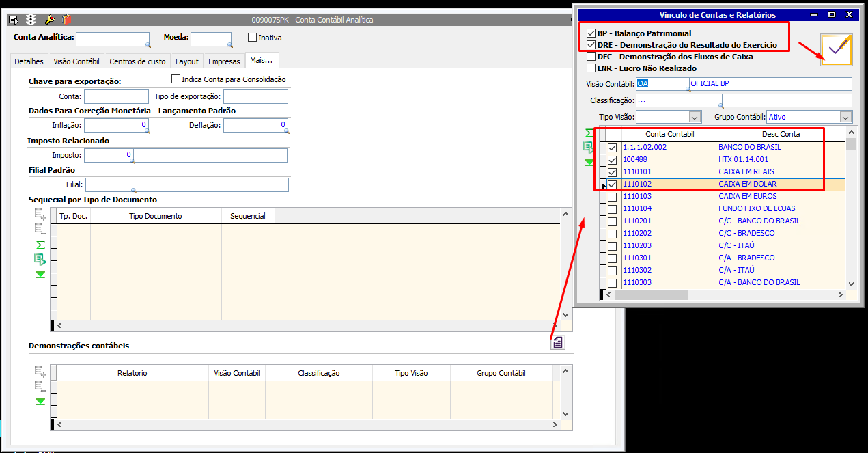Click the Visão Contábil lookup magnifier
868x453 pixels.
point(688,89)
